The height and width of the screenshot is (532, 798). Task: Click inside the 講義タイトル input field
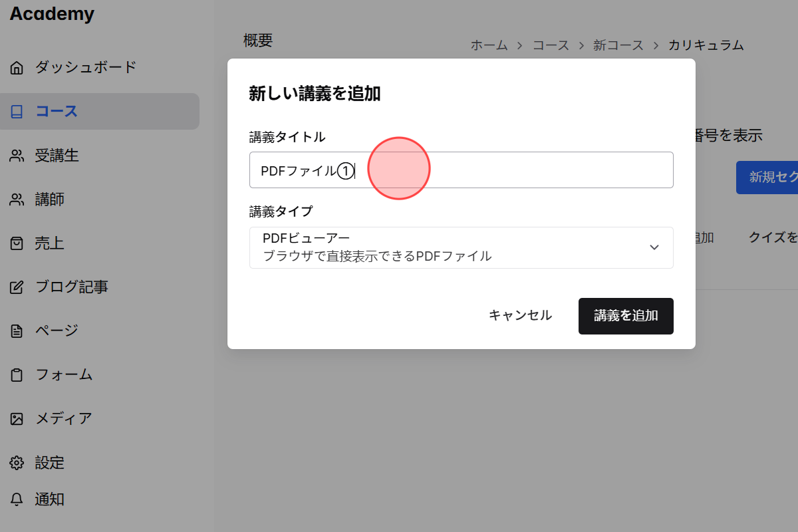462,170
